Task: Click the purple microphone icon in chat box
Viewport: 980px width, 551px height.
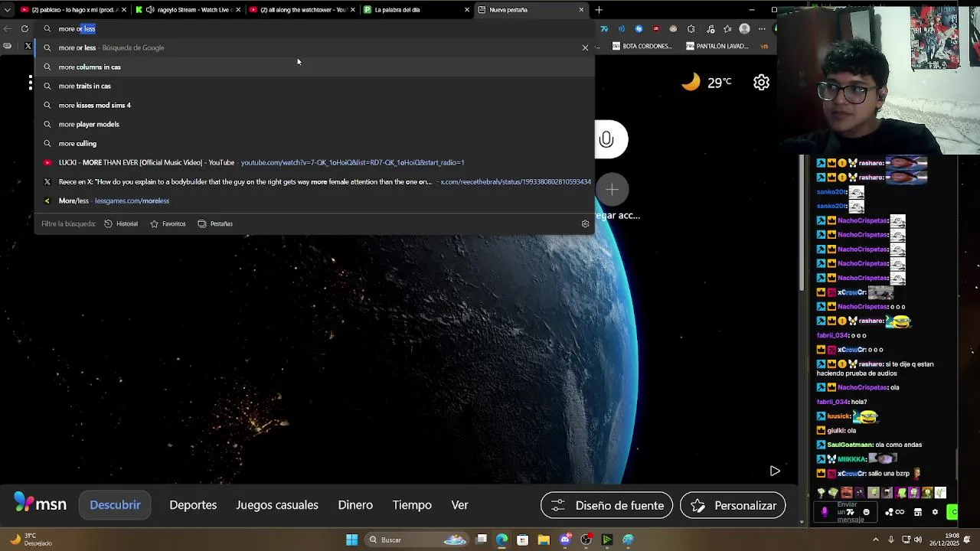Action: [x=825, y=512]
